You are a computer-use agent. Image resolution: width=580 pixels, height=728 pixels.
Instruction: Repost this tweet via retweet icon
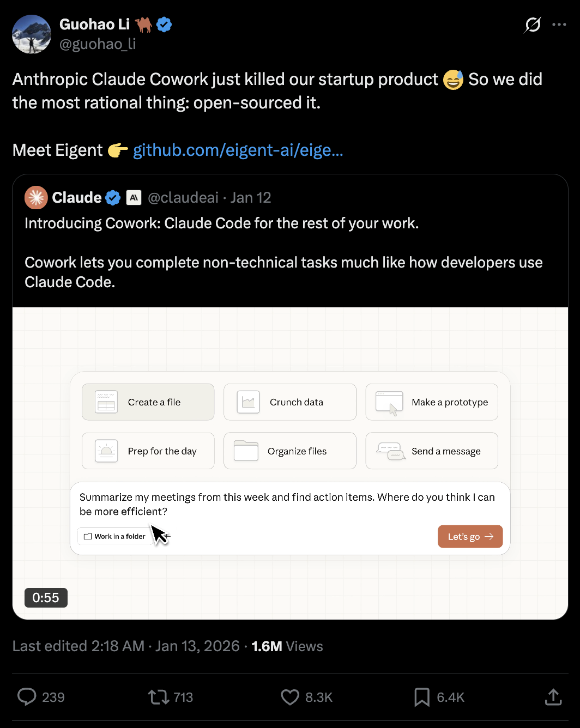[159, 697]
